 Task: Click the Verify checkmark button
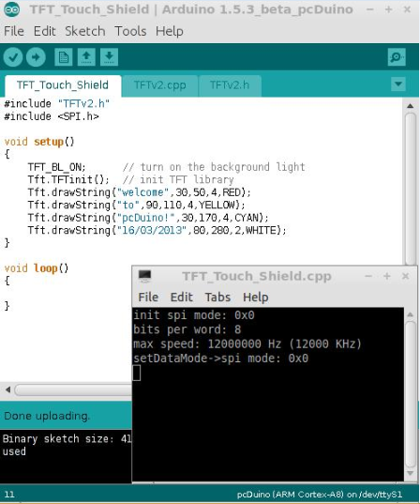pos(13,57)
